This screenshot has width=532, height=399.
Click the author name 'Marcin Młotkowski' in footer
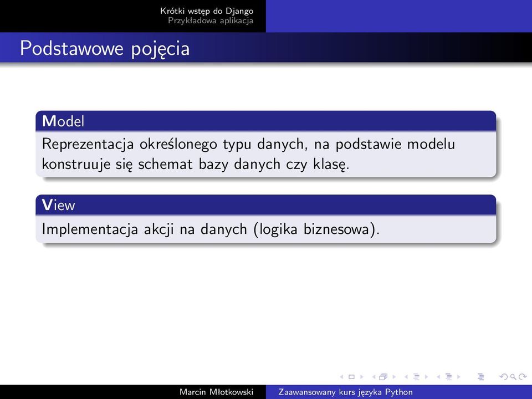(x=217, y=392)
